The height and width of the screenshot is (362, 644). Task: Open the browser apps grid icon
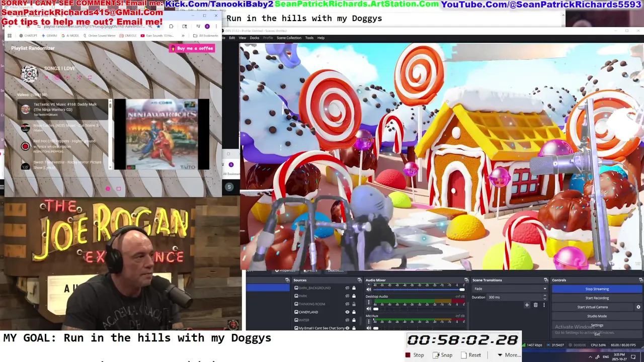[x=10, y=36]
